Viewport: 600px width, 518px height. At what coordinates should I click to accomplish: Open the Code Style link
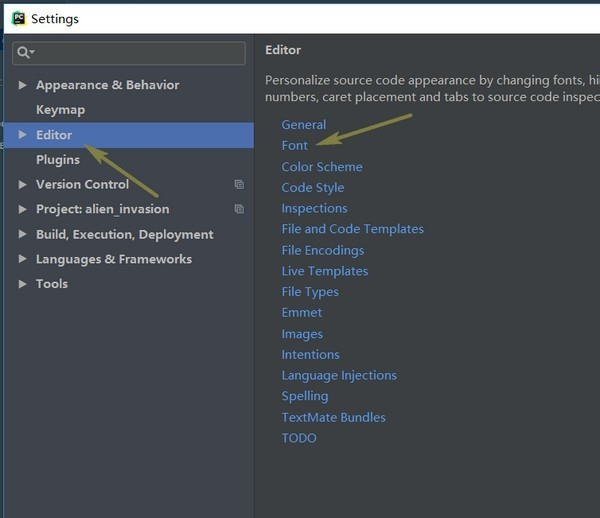[313, 188]
